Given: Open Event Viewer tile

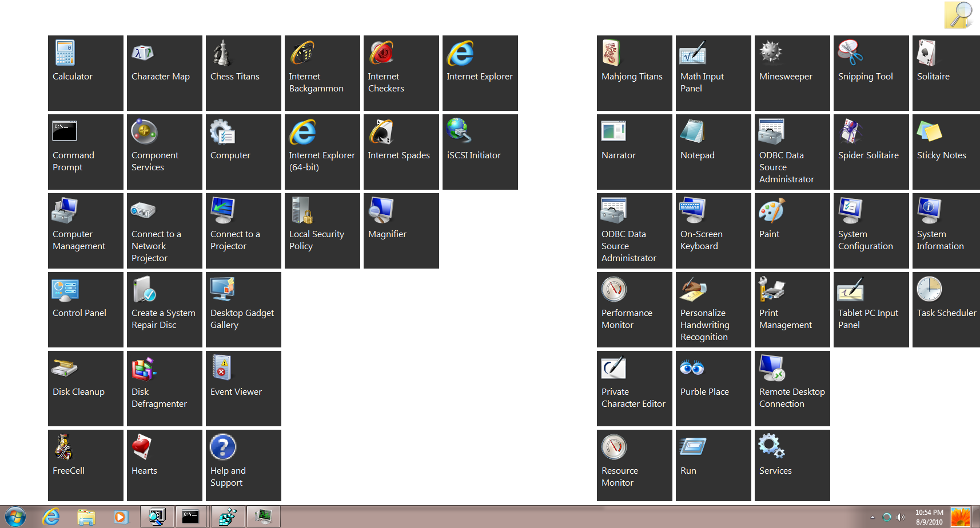Looking at the screenshot, I should (x=243, y=388).
